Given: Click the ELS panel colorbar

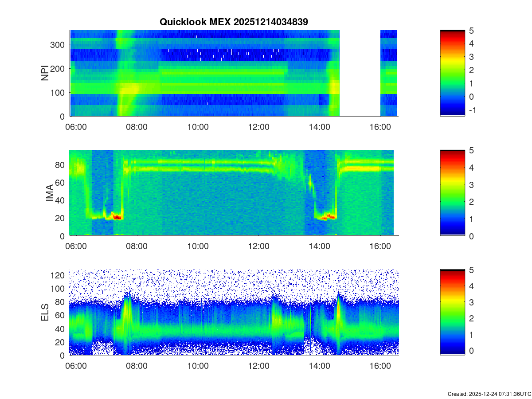Looking at the screenshot, I should [x=452, y=312].
